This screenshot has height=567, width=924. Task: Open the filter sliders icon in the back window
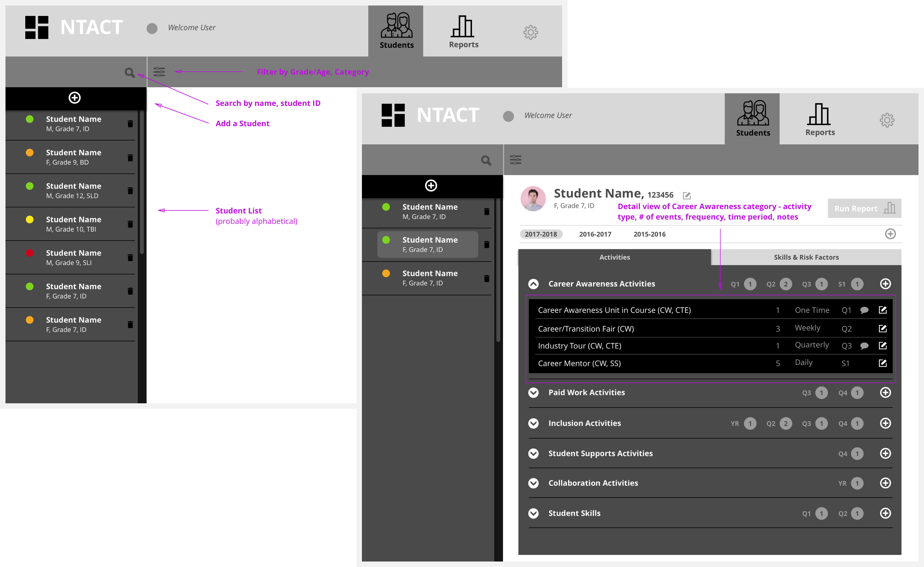click(x=159, y=72)
